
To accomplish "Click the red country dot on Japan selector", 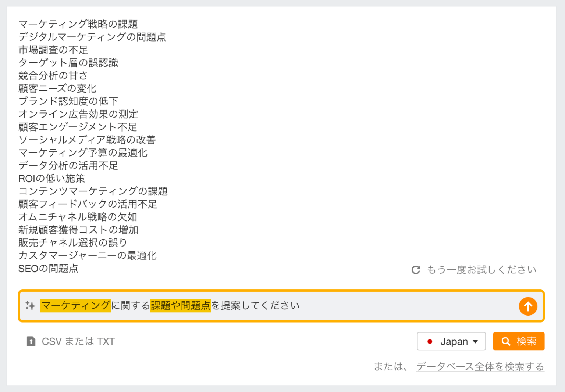I will 430,341.
